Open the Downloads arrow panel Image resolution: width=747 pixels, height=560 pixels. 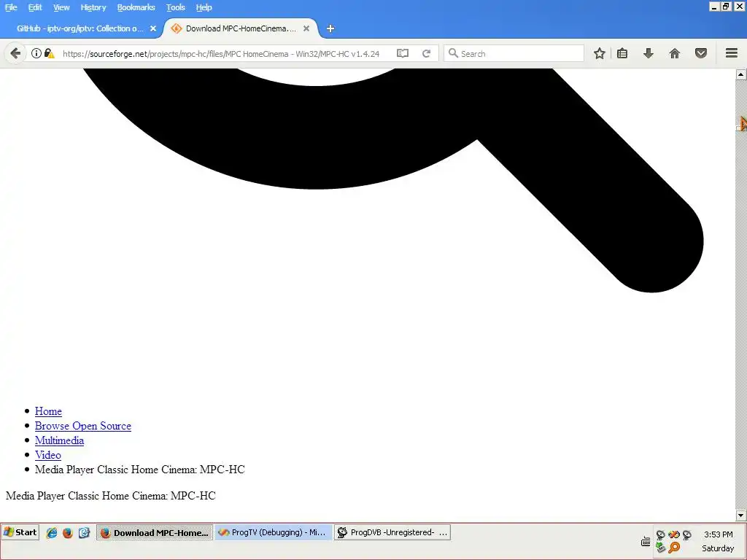click(649, 53)
